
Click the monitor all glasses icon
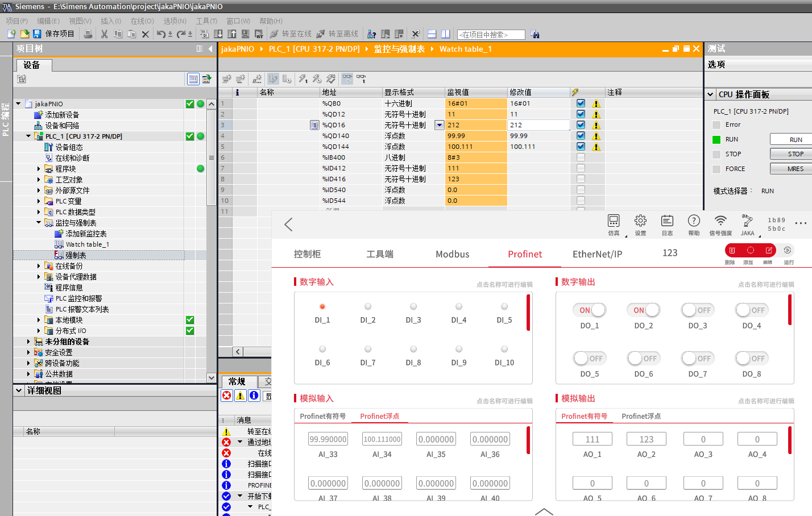coord(347,78)
